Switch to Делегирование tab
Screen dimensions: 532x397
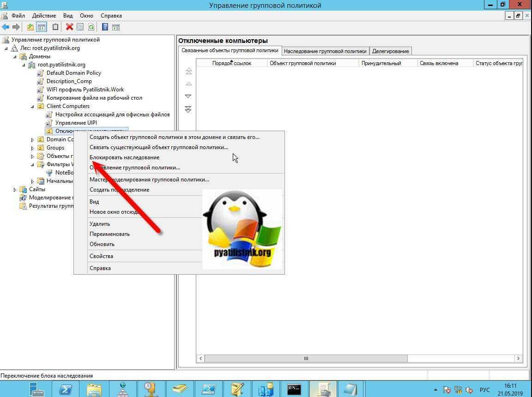pos(391,51)
